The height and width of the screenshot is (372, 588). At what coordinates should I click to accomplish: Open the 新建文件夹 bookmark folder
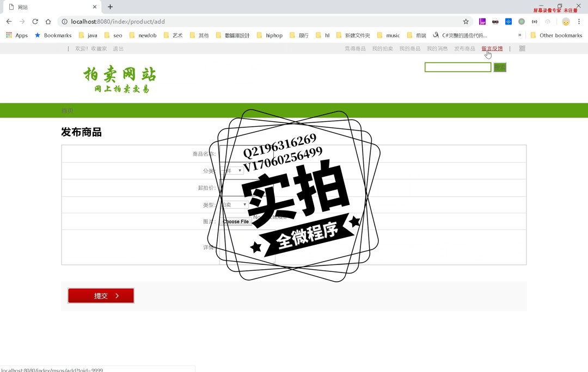tap(353, 35)
